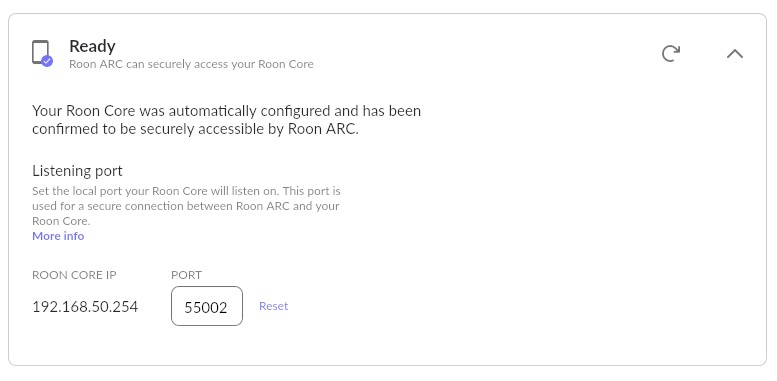Click the Roon ARC secure access subtitle
This screenshot has width=777, height=381.
coord(191,64)
